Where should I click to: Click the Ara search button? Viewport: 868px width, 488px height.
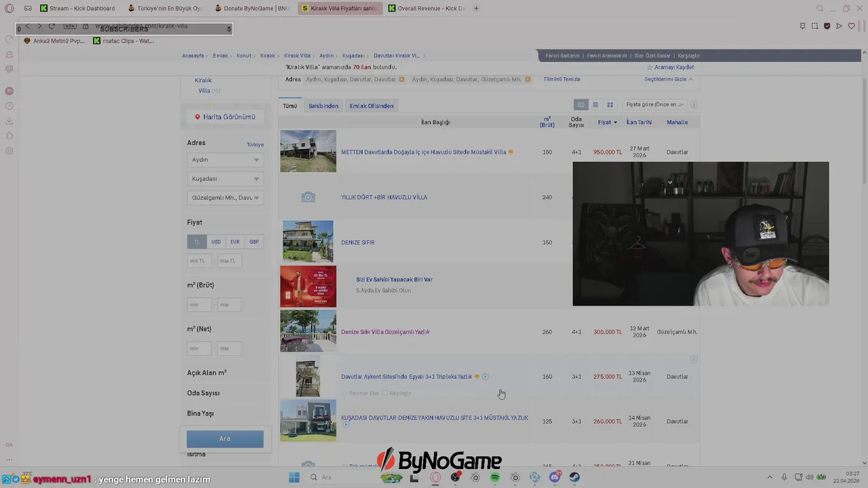225,439
